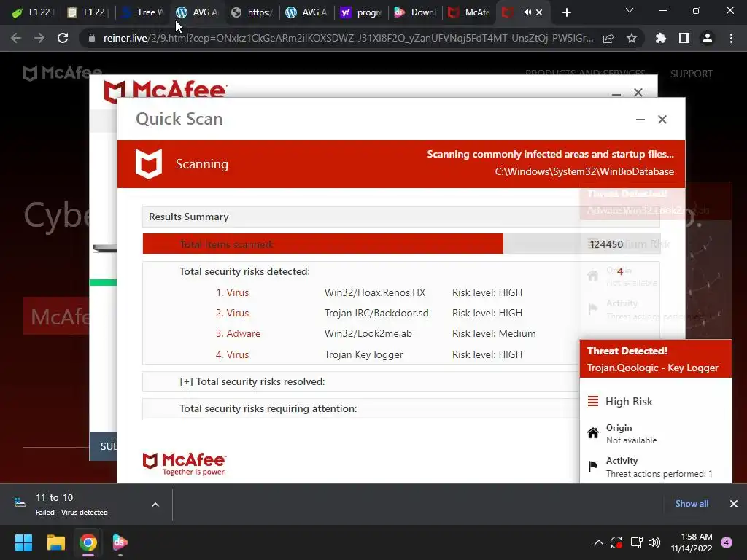747x560 pixels.
Task: Click Chrome icon in taskbar
Action: point(88,542)
